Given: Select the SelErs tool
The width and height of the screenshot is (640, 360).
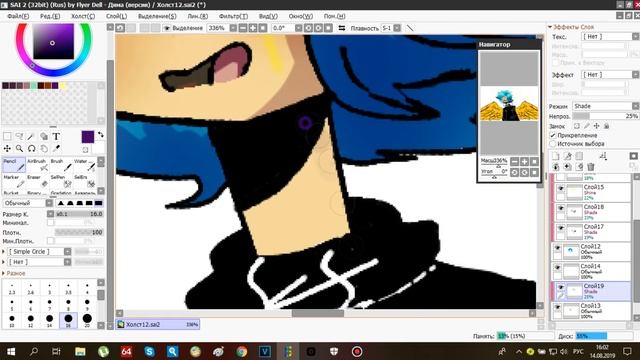Looking at the screenshot, I should [x=85, y=181].
